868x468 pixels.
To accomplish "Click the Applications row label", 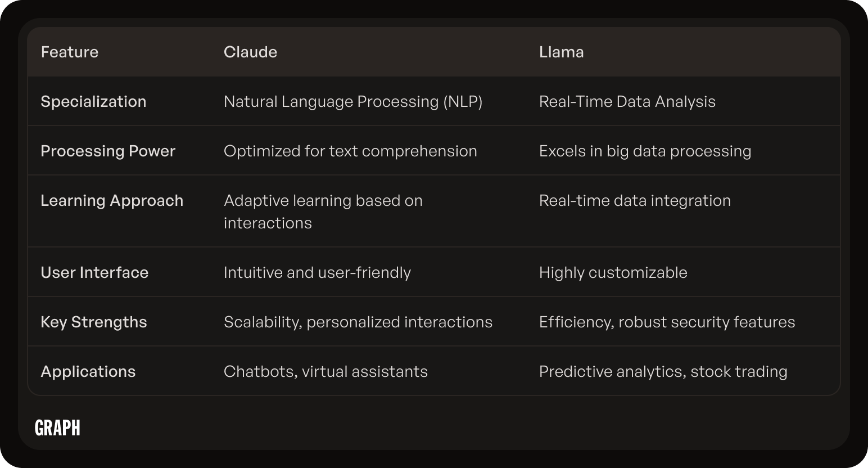I will (88, 371).
